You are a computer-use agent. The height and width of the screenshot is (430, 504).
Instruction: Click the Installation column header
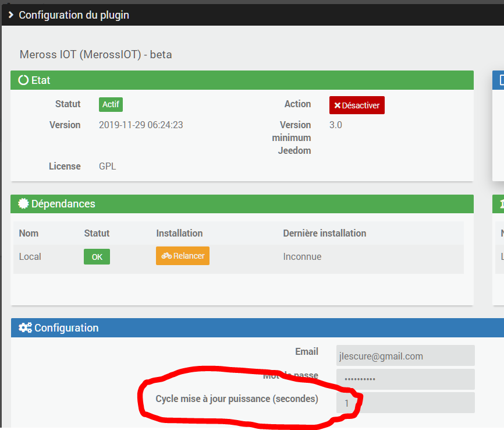tap(179, 233)
